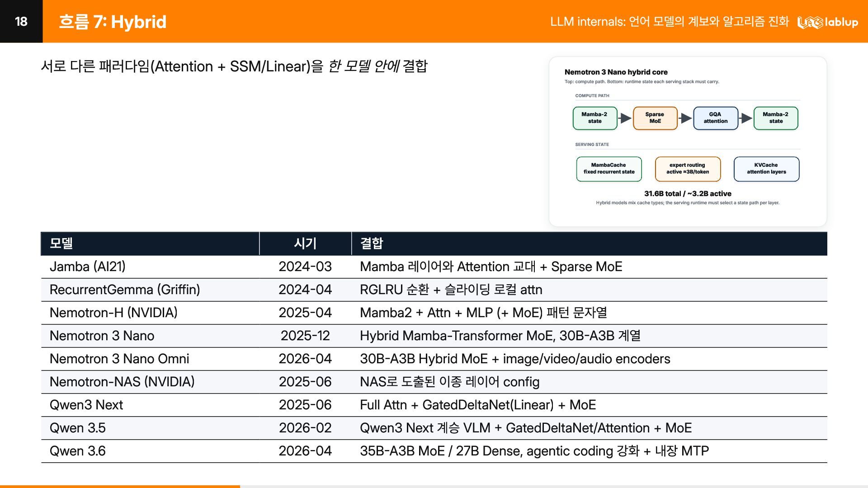868x488 pixels.
Task: Click the 'Sparse MoE' box in the diagram
Action: click(x=655, y=118)
